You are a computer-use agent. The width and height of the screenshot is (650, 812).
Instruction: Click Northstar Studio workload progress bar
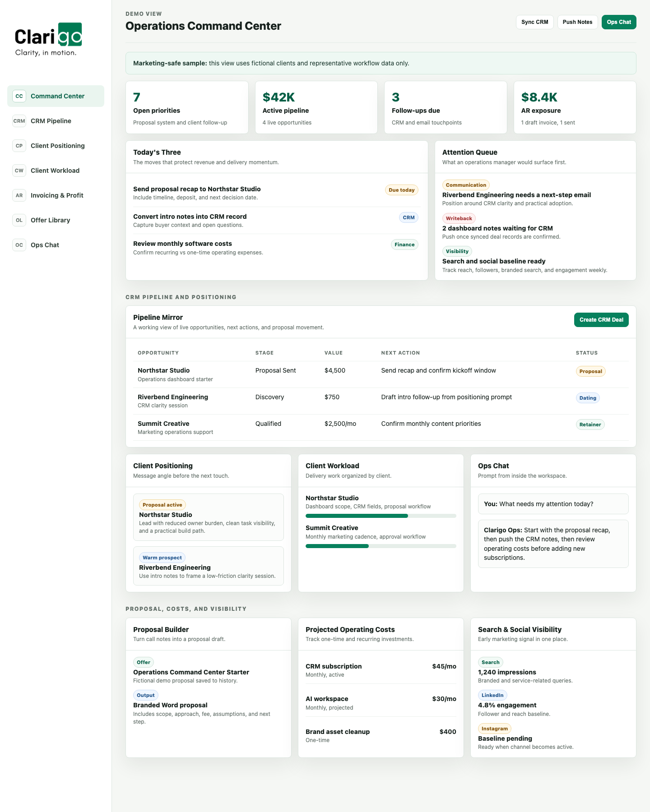coord(381,516)
